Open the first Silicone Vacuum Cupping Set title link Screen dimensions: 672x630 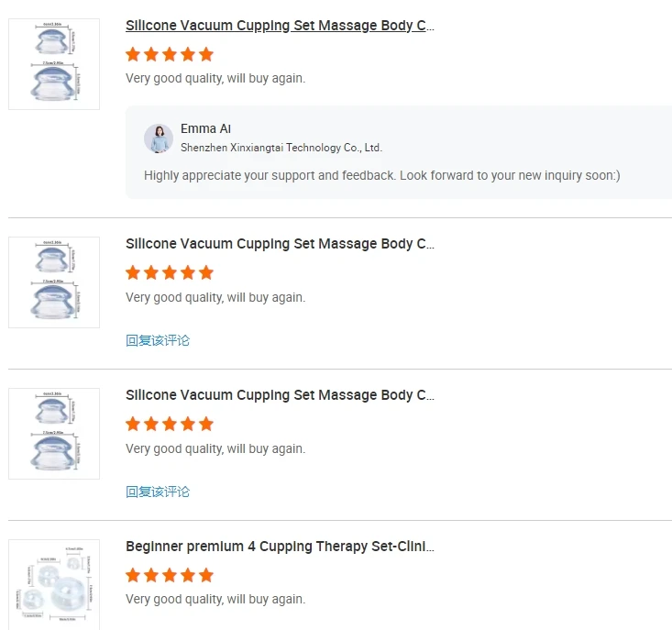(280, 26)
